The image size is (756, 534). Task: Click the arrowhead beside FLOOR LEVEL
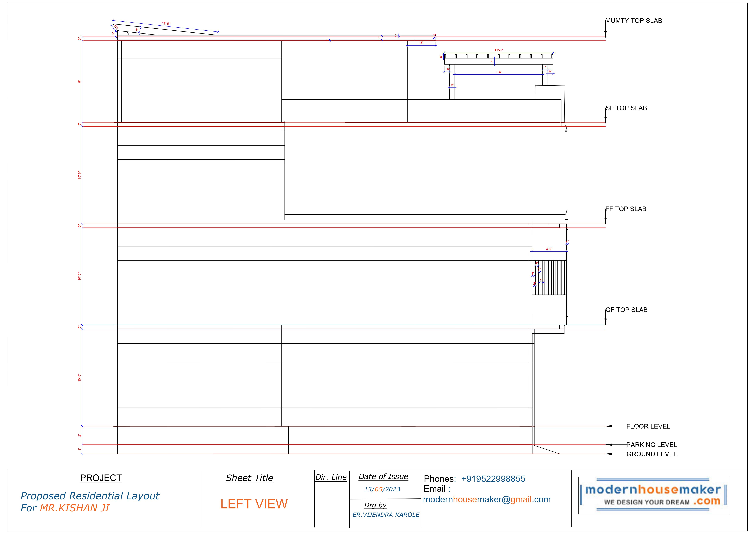click(609, 426)
